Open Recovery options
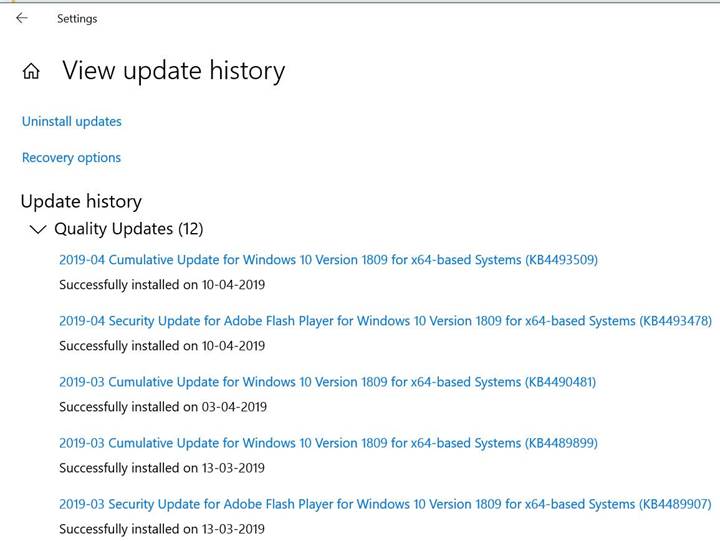 [71, 157]
